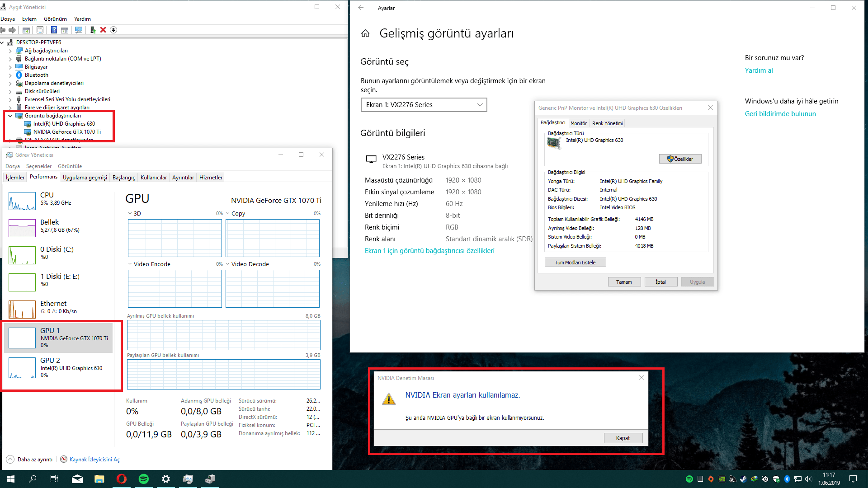Click the home icon in Settings

[x=365, y=33]
